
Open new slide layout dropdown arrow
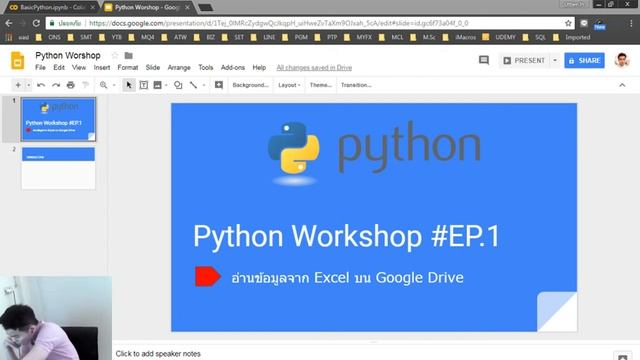click(x=29, y=85)
